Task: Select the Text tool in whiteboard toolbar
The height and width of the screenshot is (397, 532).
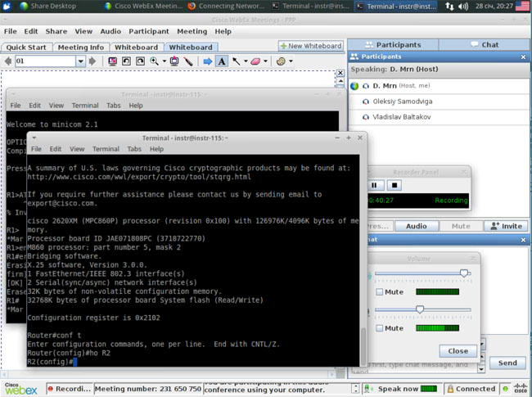Action: (221, 61)
